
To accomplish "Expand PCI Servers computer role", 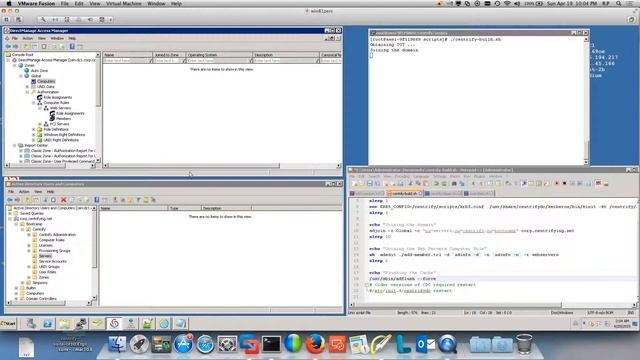I will 40,124.
